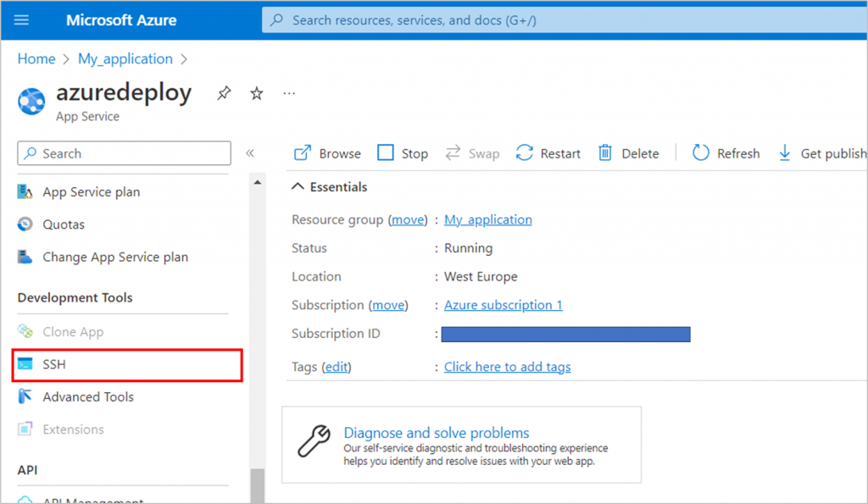Open Azure subscription 1 link
868x504 pixels.
point(504,305)
